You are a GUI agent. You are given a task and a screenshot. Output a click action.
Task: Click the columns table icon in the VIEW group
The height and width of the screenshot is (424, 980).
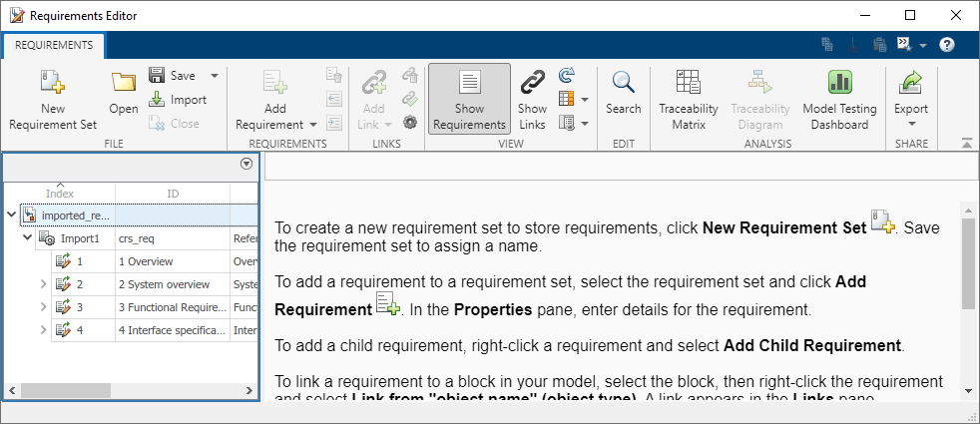tap(566, 99)
